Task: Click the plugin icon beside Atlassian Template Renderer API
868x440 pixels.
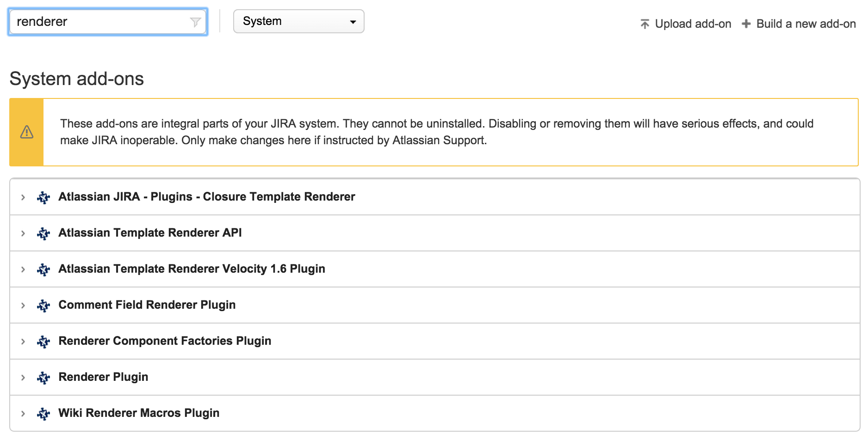Action: (43, 233)
